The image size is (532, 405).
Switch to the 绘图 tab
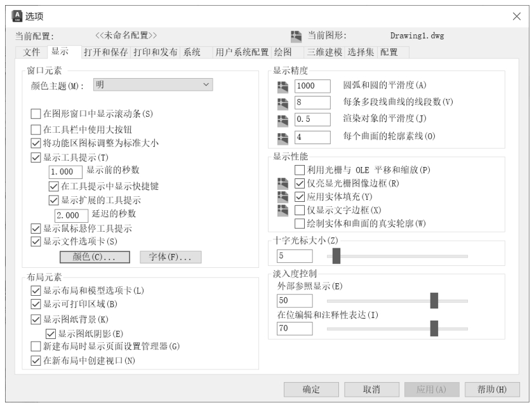288,52
